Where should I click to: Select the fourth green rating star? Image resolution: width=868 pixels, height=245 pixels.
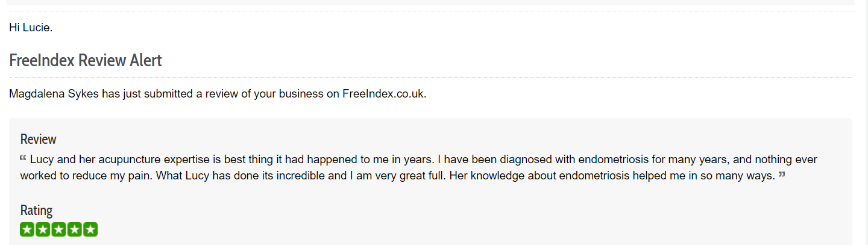pyautogui.click(x=74, y=229)
